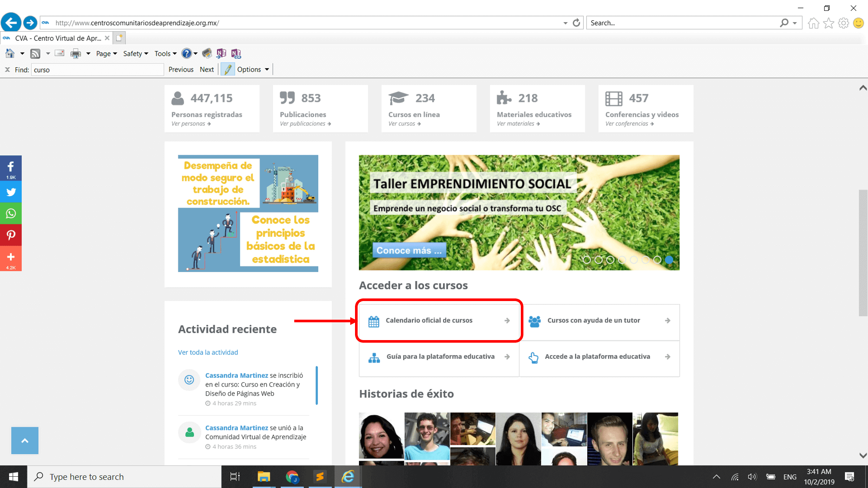The image size is (868, 488).
Task: Select the last blue carousel dot
Action: click(x=669, y=260)
